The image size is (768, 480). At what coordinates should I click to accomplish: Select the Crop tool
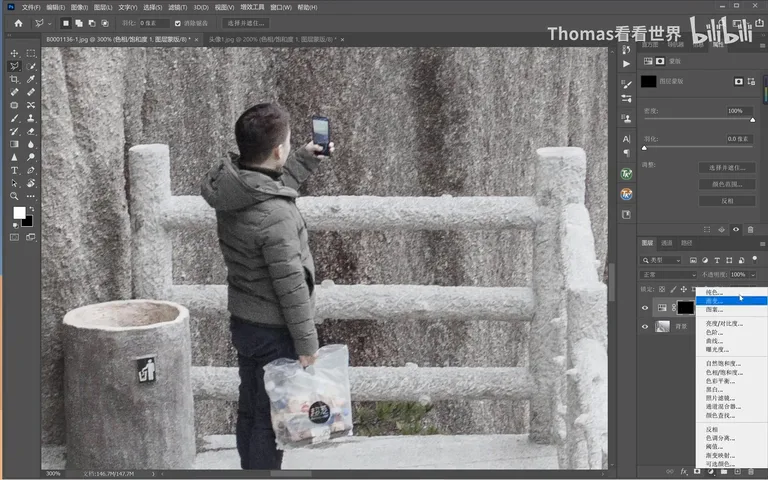point(14,79)
